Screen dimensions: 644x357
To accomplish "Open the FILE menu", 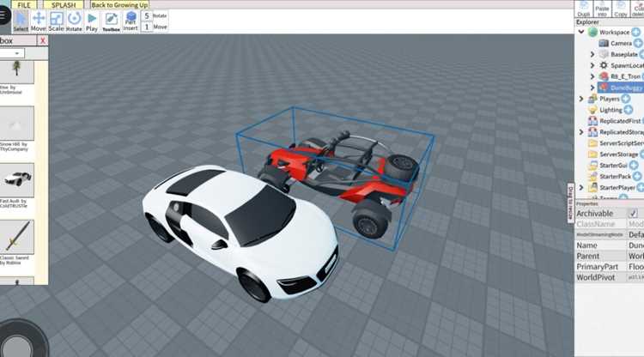I will click(24, 5).
